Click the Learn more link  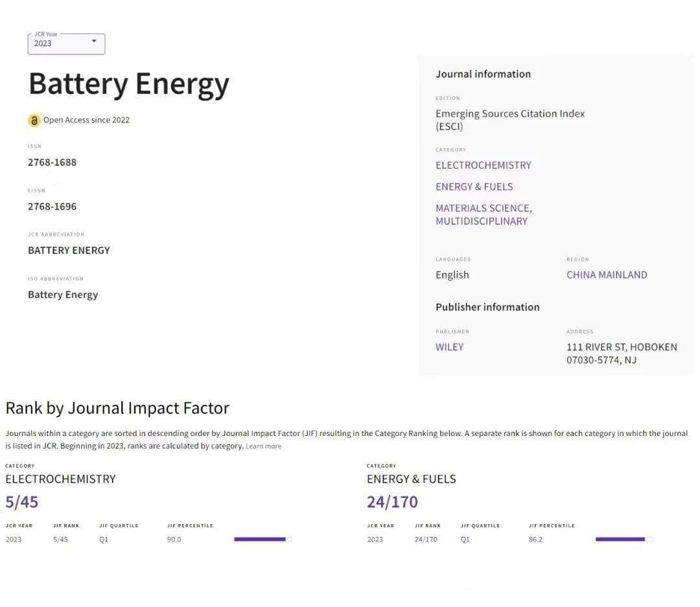click(x=263, y=446)
